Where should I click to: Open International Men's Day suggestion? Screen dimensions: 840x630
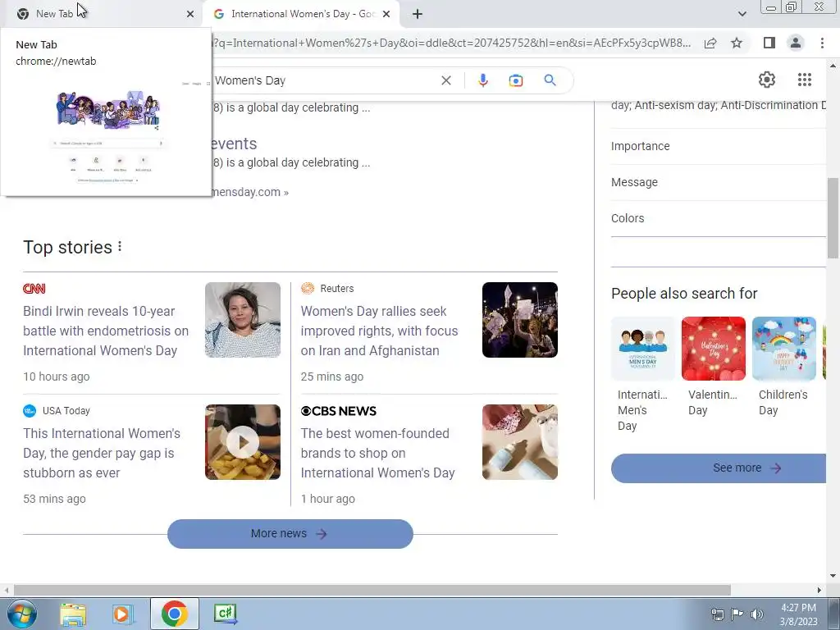tap(643, 374)
